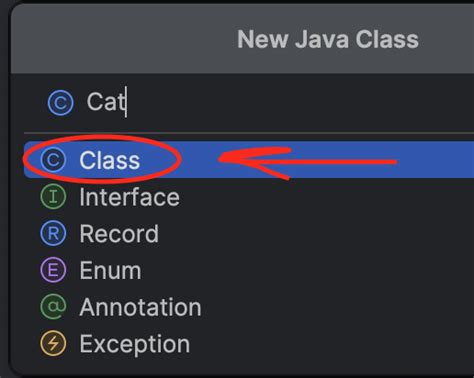This screenshot has height=378, width=474.
Task: Choose the Interface label
Action: point(129,197)
